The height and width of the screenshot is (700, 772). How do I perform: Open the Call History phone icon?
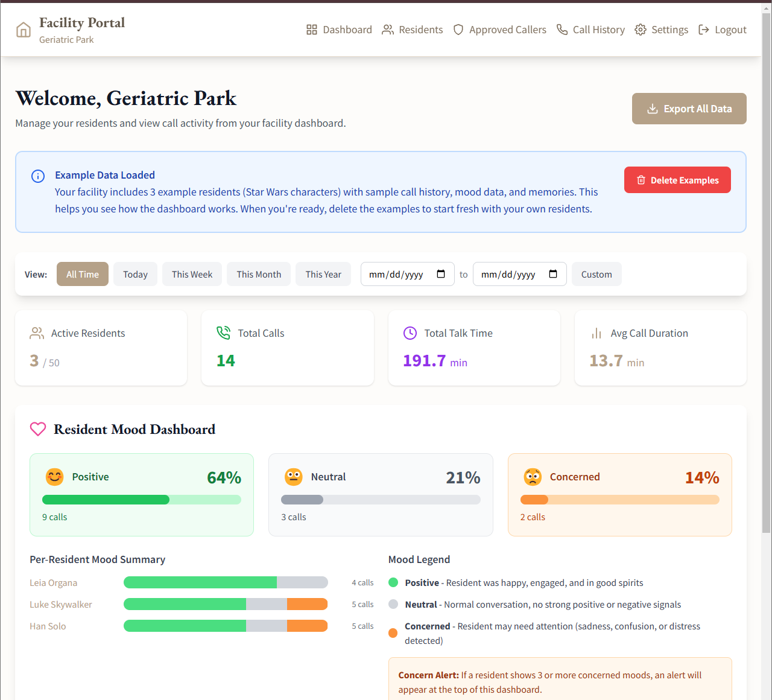[562, 29]
